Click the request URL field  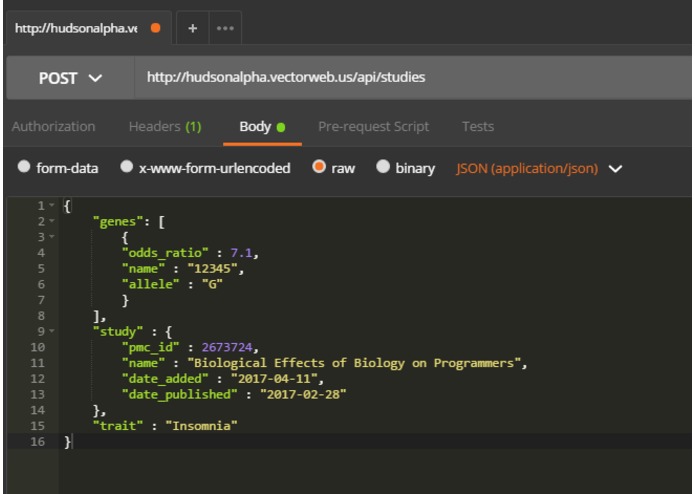(412, 77)
